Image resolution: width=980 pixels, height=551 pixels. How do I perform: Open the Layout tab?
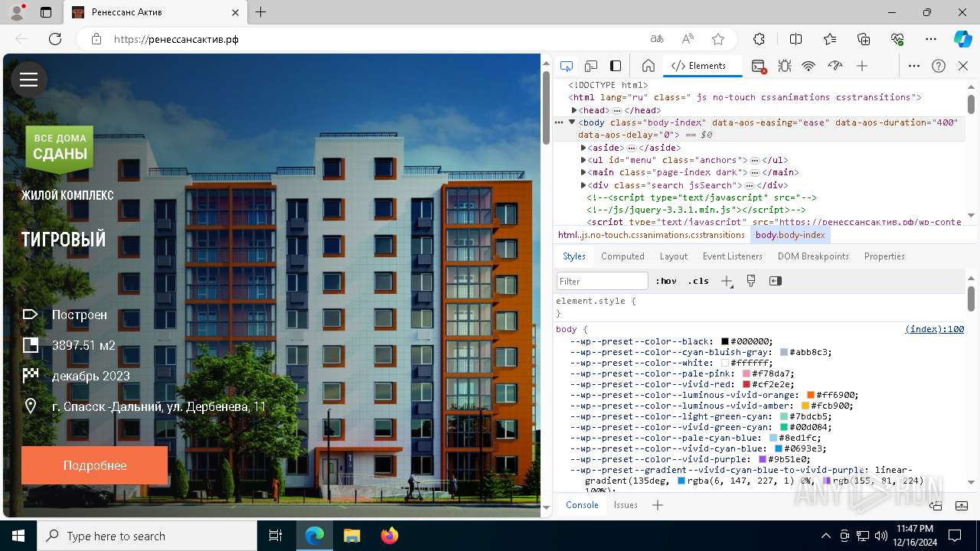[x=674, y=256]
